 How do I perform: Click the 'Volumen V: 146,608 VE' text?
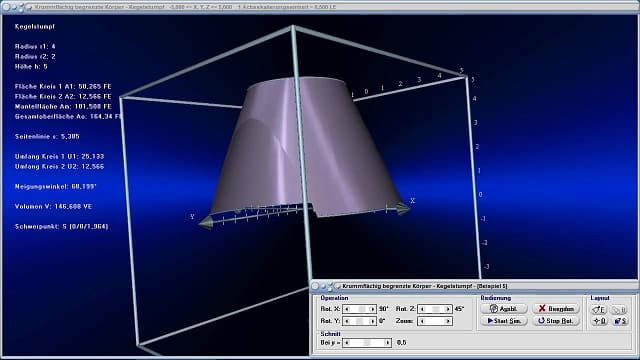pyautogui.click(x=53, y=207)
